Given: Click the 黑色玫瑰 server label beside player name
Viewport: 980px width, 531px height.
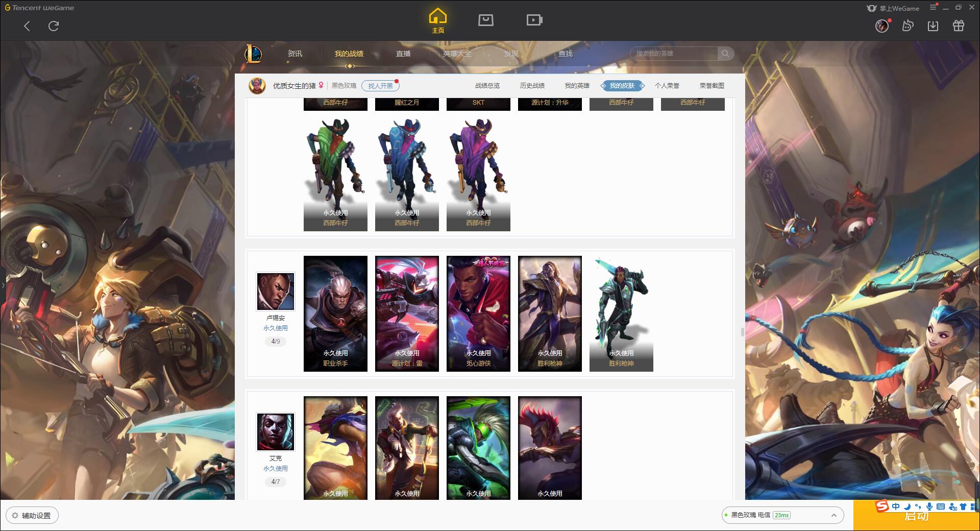Looking at the screenshot, I should pos(344,86).
